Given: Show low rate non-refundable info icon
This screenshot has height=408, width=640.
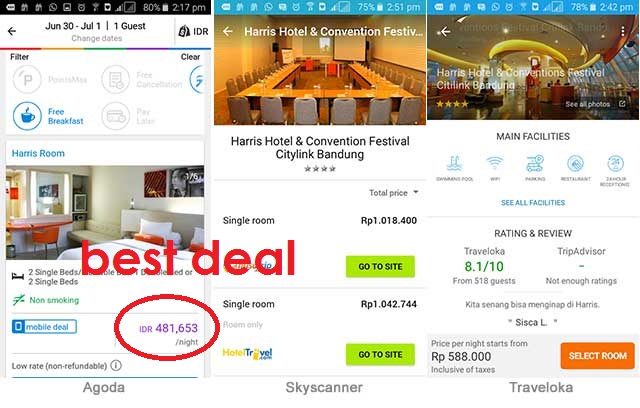Looking at the screenshot, I should pos(116,365).
